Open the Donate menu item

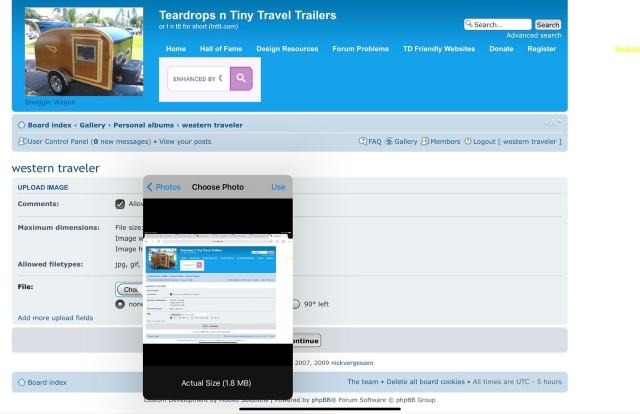click(501, 49)
